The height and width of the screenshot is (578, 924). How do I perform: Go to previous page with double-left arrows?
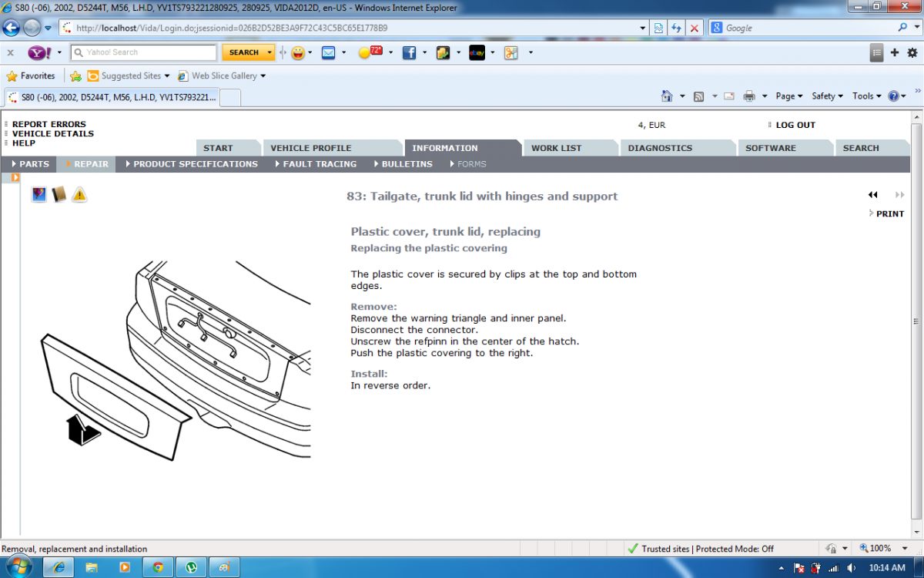[873, 195]
